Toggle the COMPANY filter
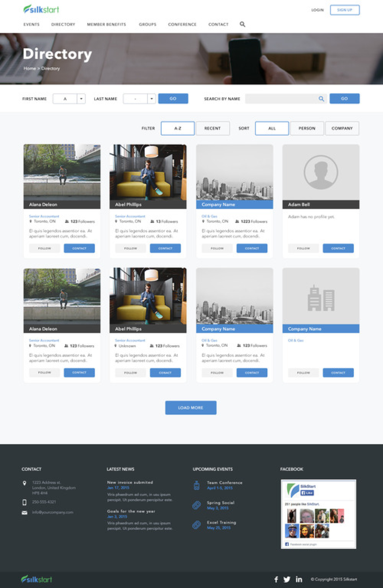This screenshot has width=383, height=588. coord(342,128)
